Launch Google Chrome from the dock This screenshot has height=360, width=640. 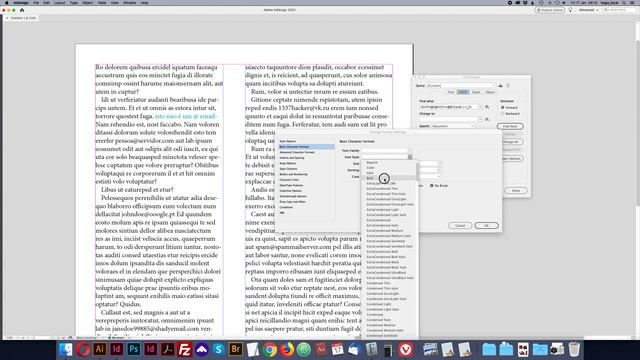(270, 349)
